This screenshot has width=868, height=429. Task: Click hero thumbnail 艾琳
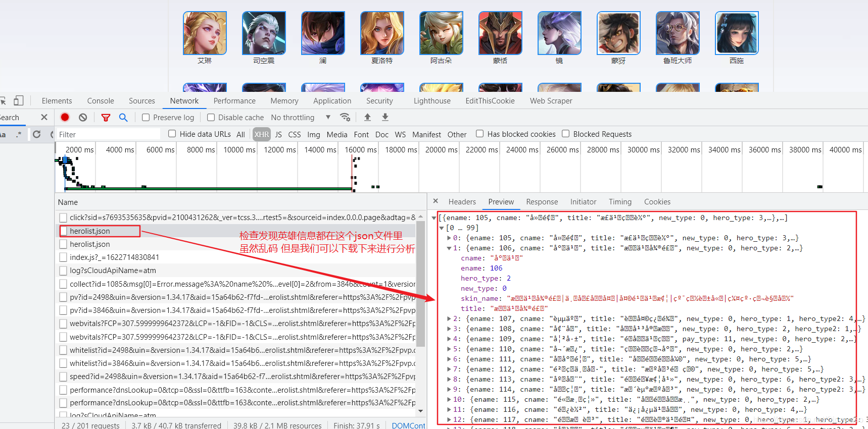point(205,33)
